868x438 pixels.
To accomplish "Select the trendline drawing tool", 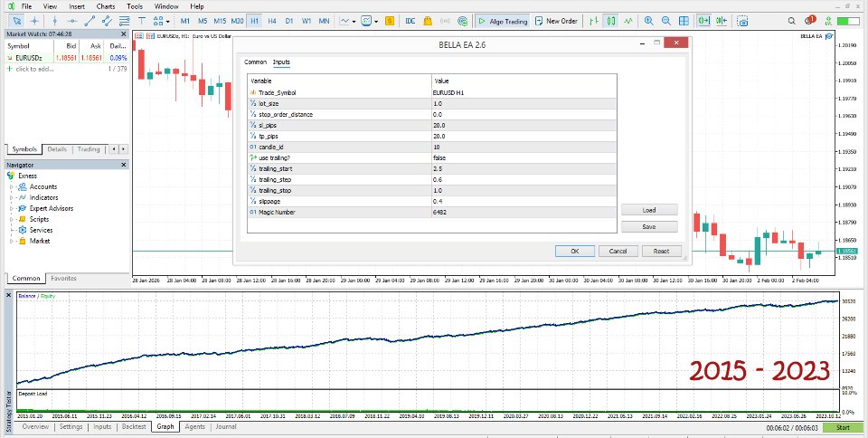I will click(90, 21).
